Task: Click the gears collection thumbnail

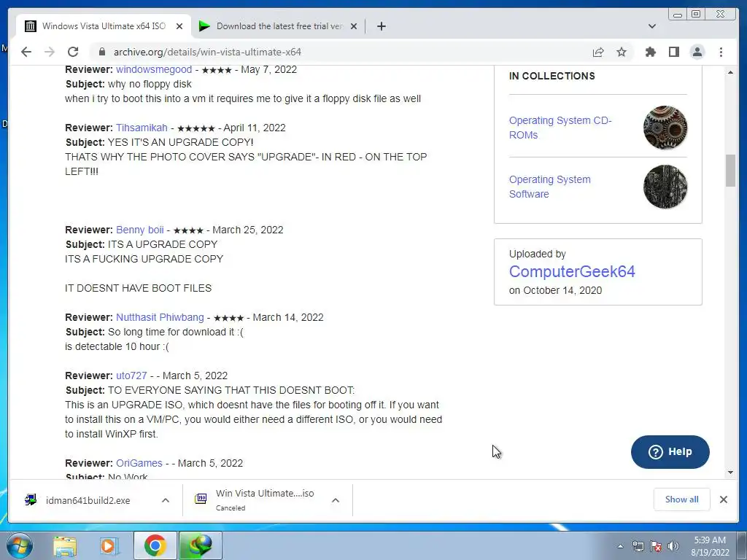Action: click(665, 128)
